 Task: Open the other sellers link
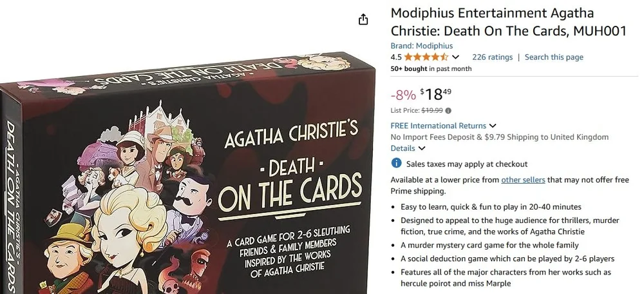(523, 180)
